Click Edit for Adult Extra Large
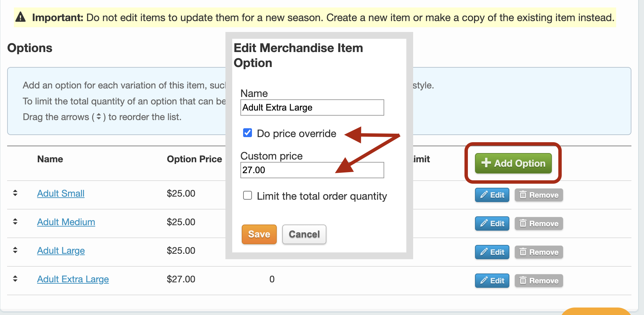 [492, 281]
